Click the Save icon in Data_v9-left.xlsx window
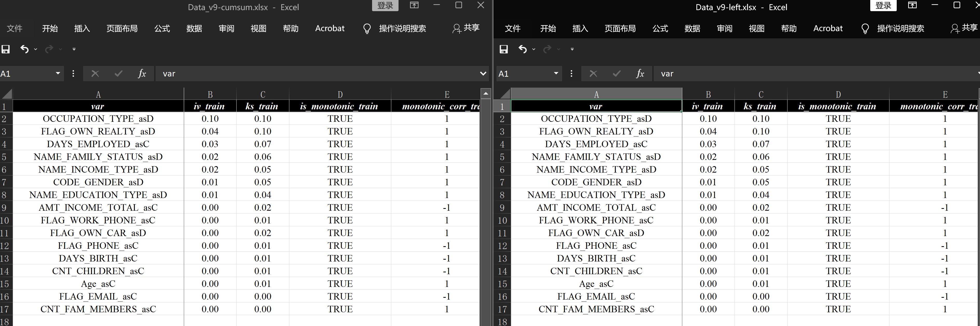 click(504, 49)
